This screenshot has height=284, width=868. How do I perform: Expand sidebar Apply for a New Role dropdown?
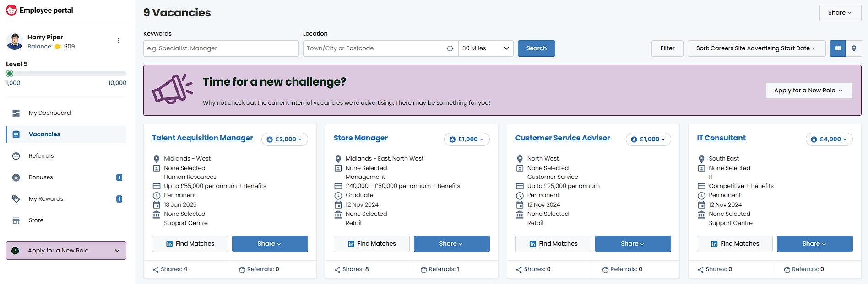(66, 251)
